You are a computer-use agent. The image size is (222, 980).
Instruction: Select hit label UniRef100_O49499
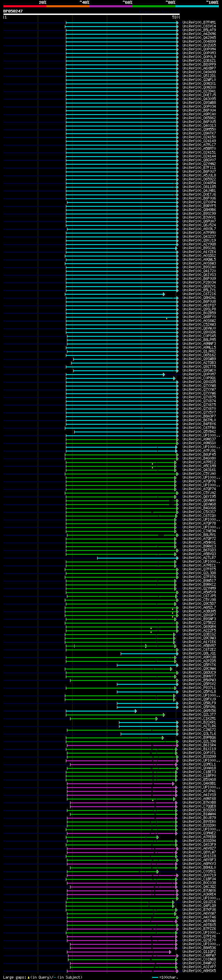tap(199, 72)
